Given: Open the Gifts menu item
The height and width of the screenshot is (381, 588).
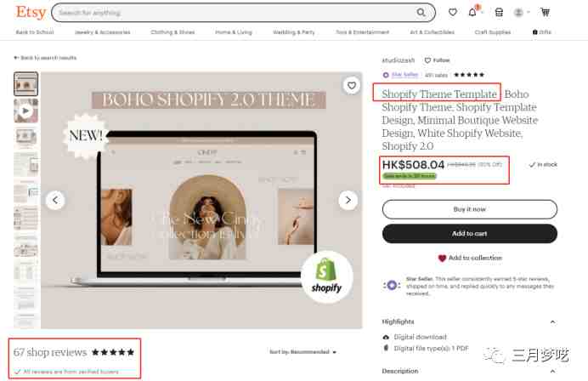Looking at the screenshot, I should [542, 32].
